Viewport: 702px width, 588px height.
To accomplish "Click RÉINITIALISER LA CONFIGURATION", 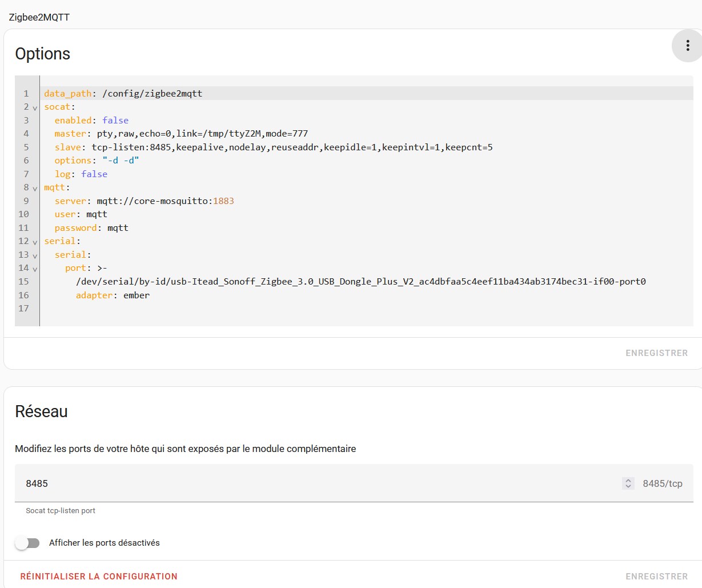I will [x=99, y=577].
